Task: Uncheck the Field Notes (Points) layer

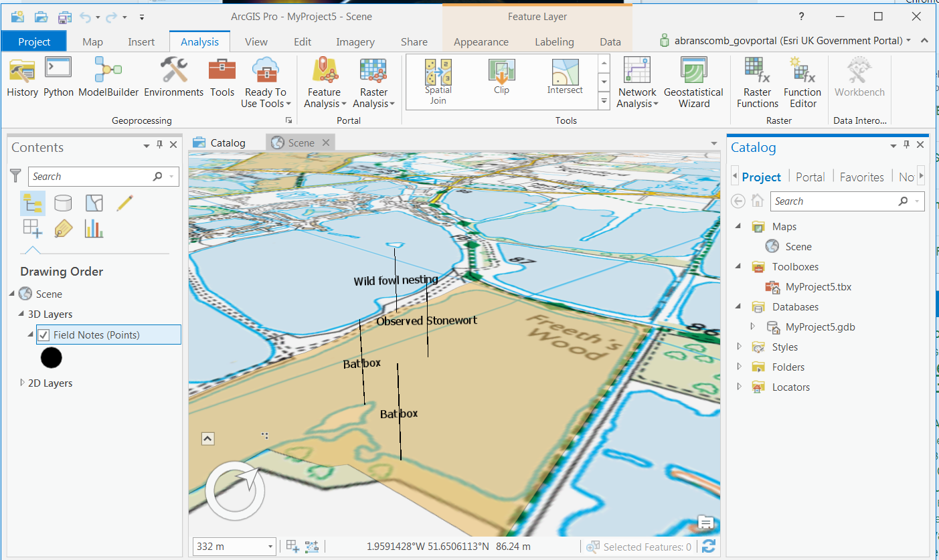Action: point(44,335)
